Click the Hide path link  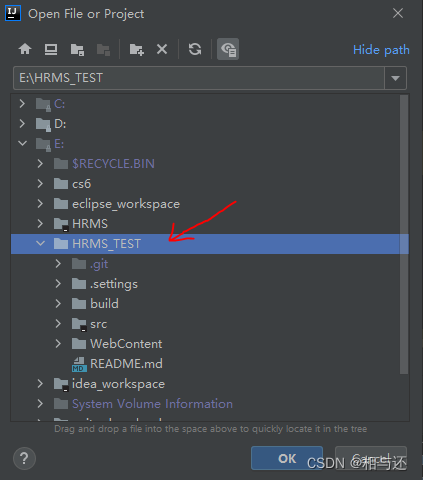[x=381, y=50]
